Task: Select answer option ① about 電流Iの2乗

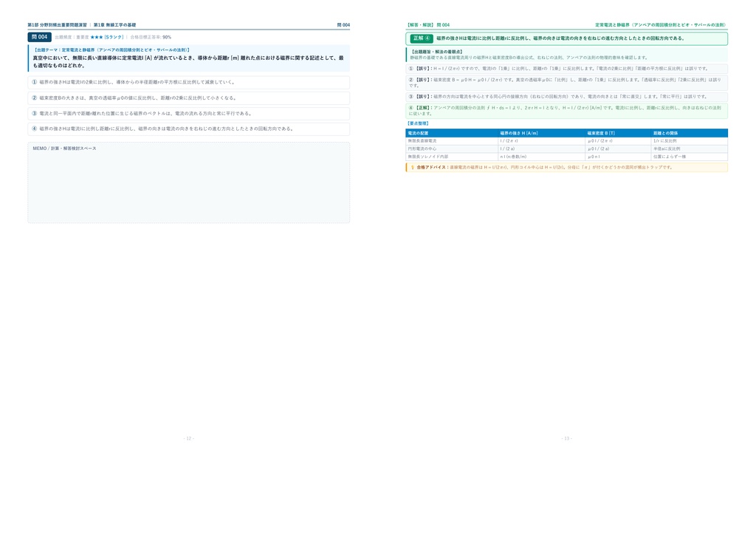Action: [x=188, y=83]
